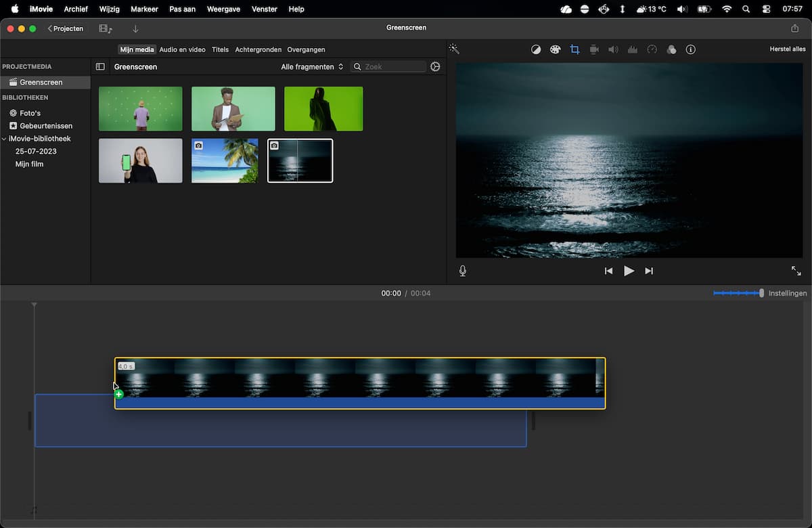Switch to the Overgangen tab
812x528 pixels.
point(306,49)
